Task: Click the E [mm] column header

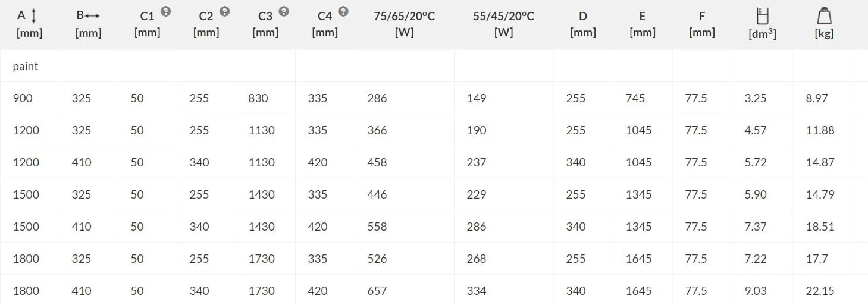Action: pyautogui.click(x=642, y=24)
